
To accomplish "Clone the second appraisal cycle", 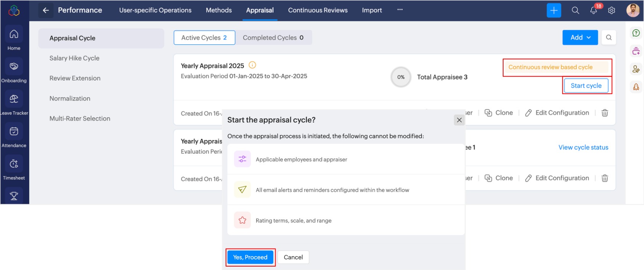I will 499,178.
